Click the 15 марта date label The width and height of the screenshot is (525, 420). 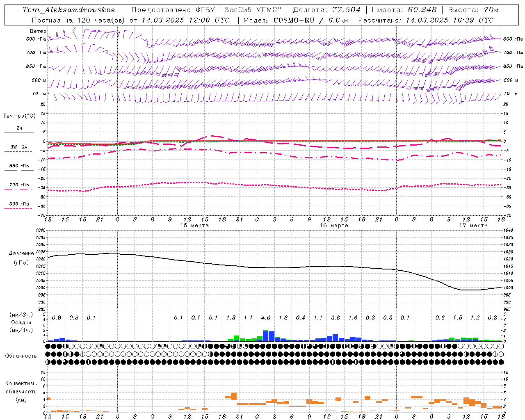pyautogui.click(x=194, y=226)
